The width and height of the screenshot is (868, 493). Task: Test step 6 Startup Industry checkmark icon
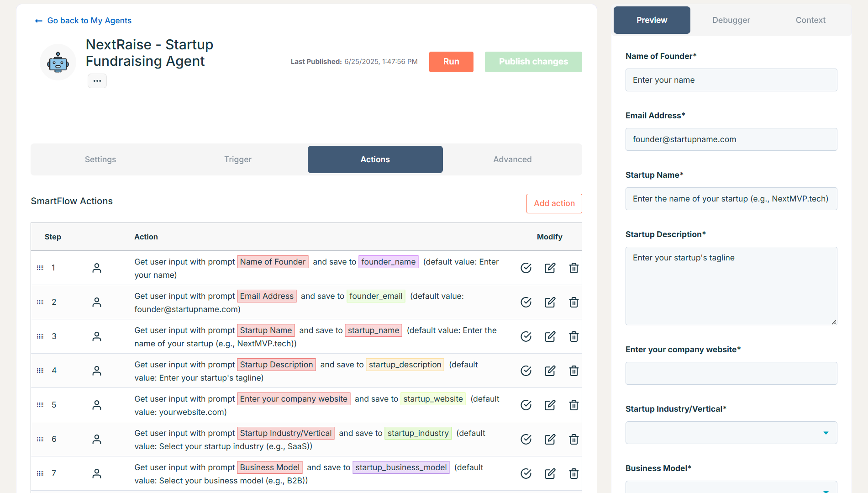pyautogui.click(x=526, y=440)
